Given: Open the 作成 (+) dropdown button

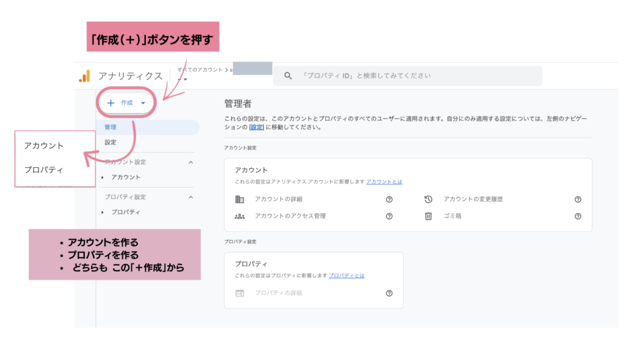Looking at the screenshot, I should pyautogui.click(x=127, y=103).
